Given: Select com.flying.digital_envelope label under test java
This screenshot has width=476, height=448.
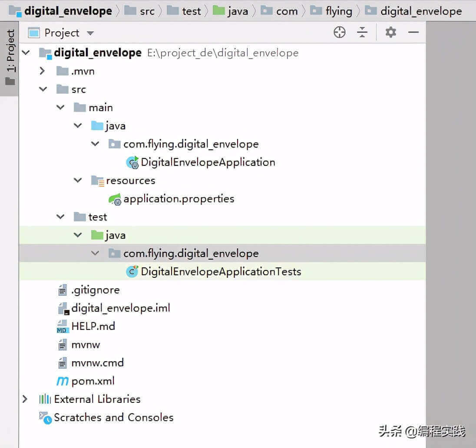Looking at the screenshot, I should [191, 254].
